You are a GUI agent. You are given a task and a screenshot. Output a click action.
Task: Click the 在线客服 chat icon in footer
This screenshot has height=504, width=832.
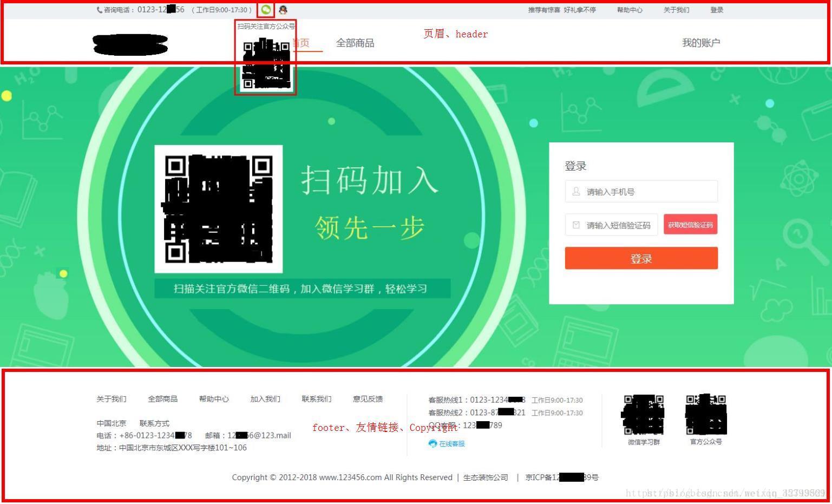tap(433, 443)
